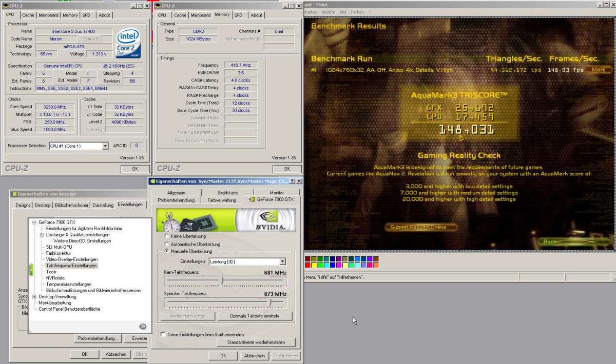This screenshot has height=364, width=616.
Task: Enable Diese Einstellungen beim Start anwenden
Action: pyautogui.click(x=163, y=334)
